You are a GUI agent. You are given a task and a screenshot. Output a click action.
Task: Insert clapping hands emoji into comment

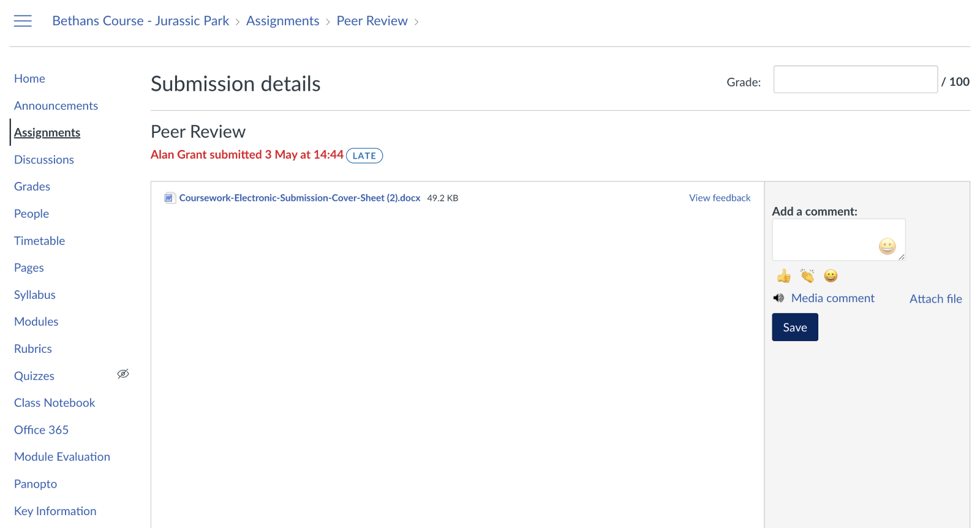pyautogui.click(x=807, y=276)
